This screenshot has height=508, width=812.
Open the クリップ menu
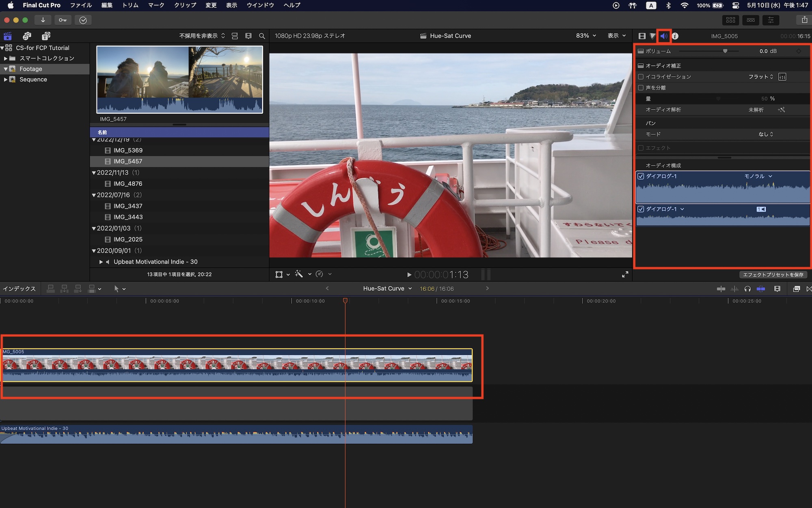coord(184,5)
